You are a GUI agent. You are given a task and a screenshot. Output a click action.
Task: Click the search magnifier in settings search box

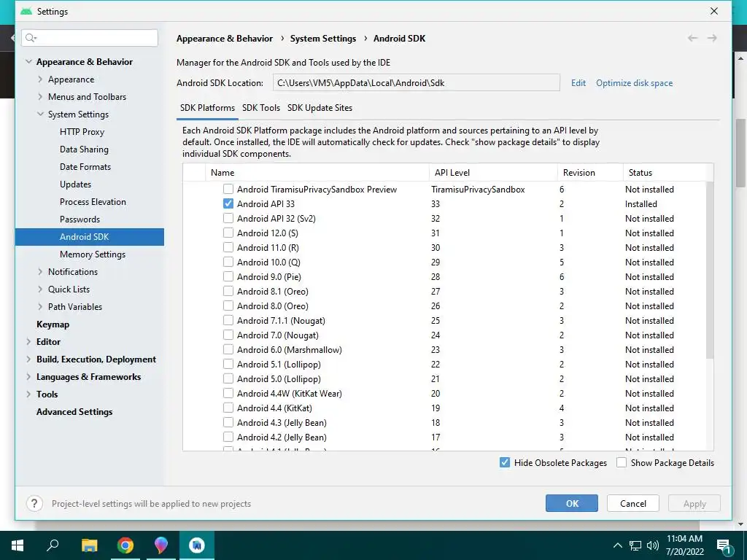pos(31,38)
